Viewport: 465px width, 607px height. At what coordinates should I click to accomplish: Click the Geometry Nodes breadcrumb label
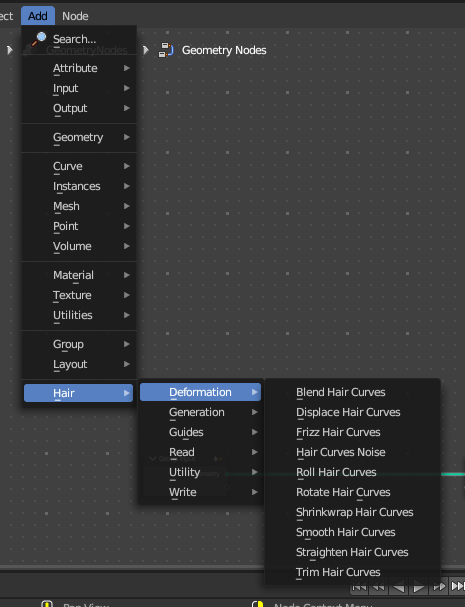point(224,50)
